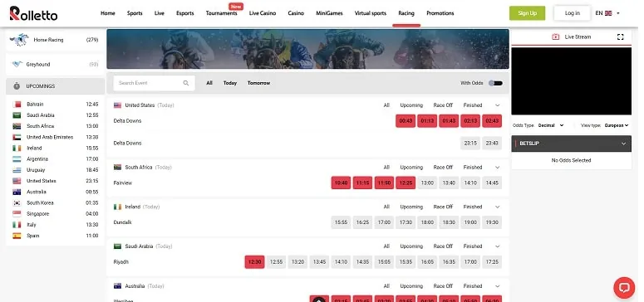
Task: Click the Ireland flag in upcomings
Action: [17, 149]
